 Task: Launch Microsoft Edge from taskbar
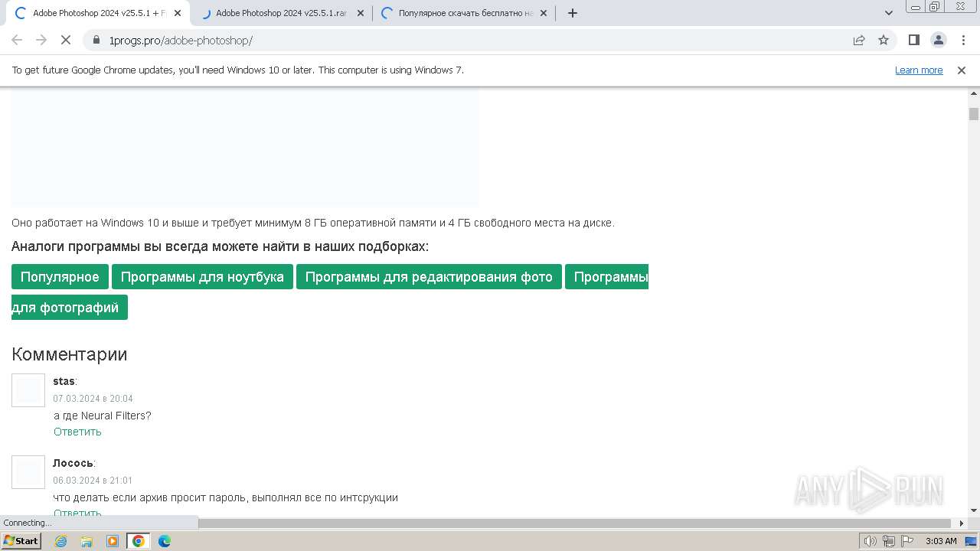coord(165,541)
